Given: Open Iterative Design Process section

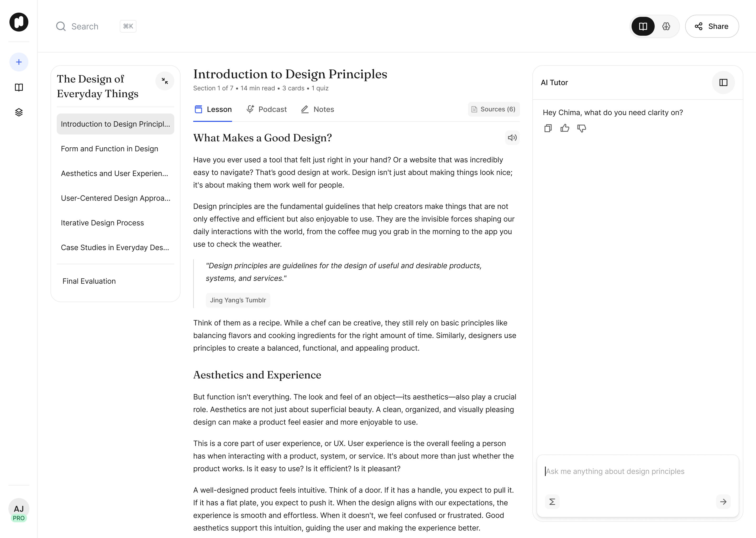Looking at the screenshot, I should coord(115,223).
